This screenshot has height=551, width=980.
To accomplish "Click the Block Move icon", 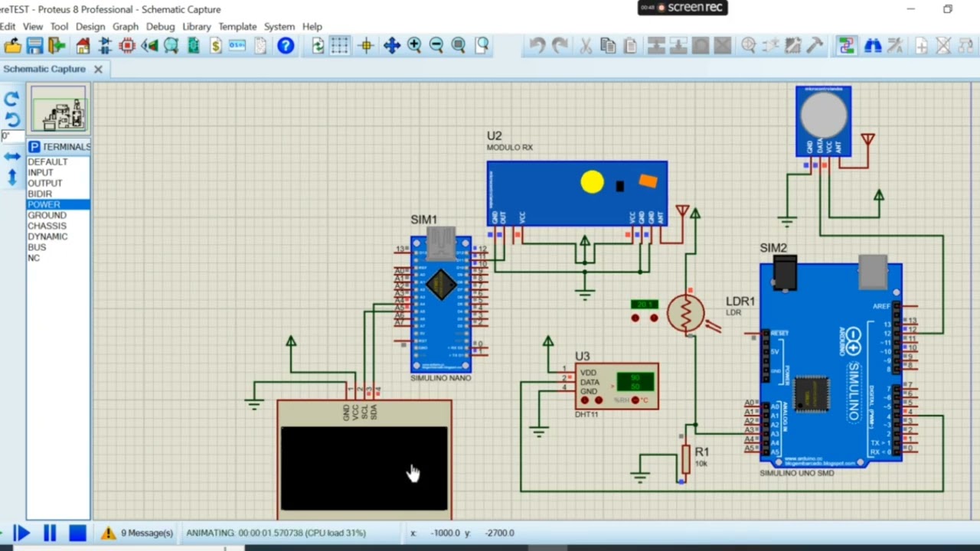I will pyautogui.click(x=678, y=46).
